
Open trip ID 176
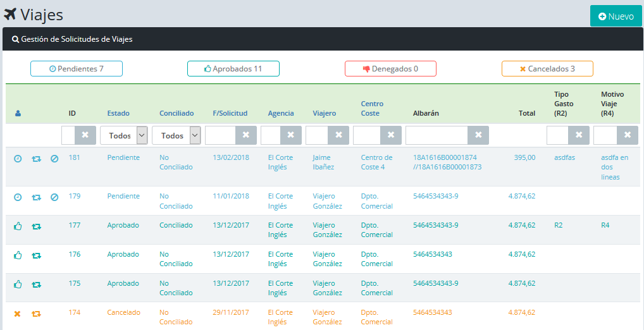75,255
